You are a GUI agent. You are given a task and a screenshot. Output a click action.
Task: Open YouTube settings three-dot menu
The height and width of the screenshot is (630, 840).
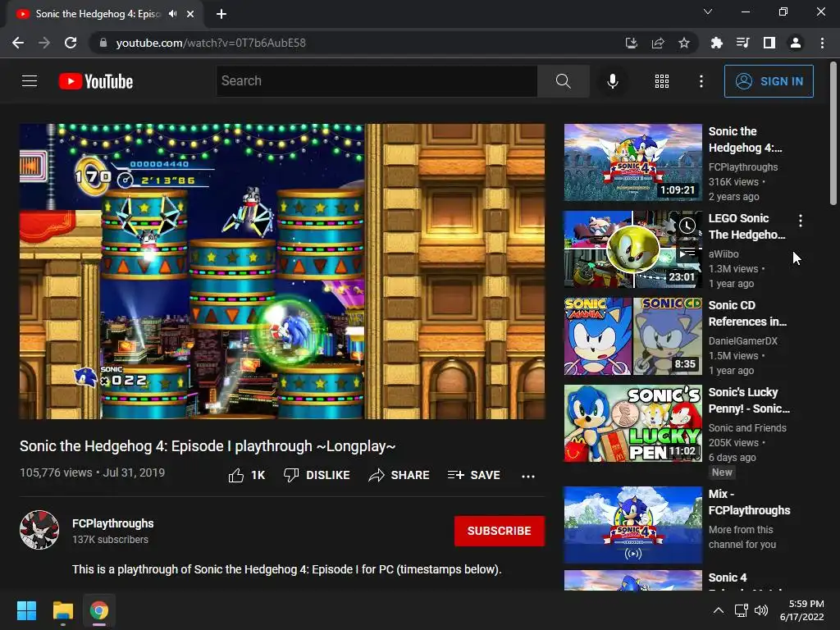(701, 81)
